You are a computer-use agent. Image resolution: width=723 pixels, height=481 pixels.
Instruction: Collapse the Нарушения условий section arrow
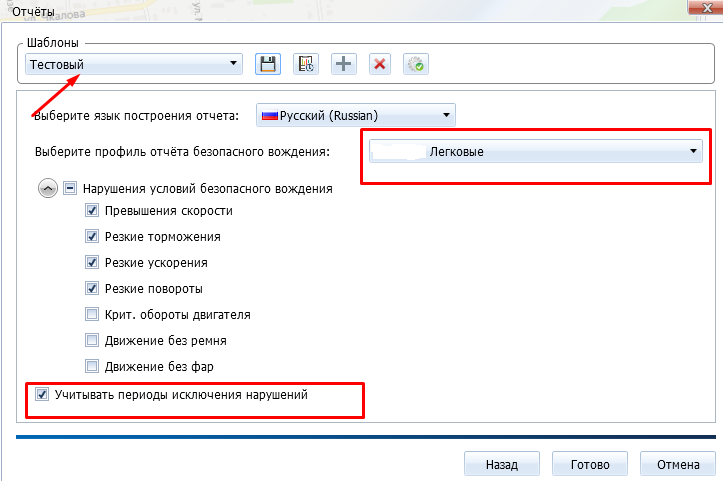pyautogui.click(x=46, y=187)
